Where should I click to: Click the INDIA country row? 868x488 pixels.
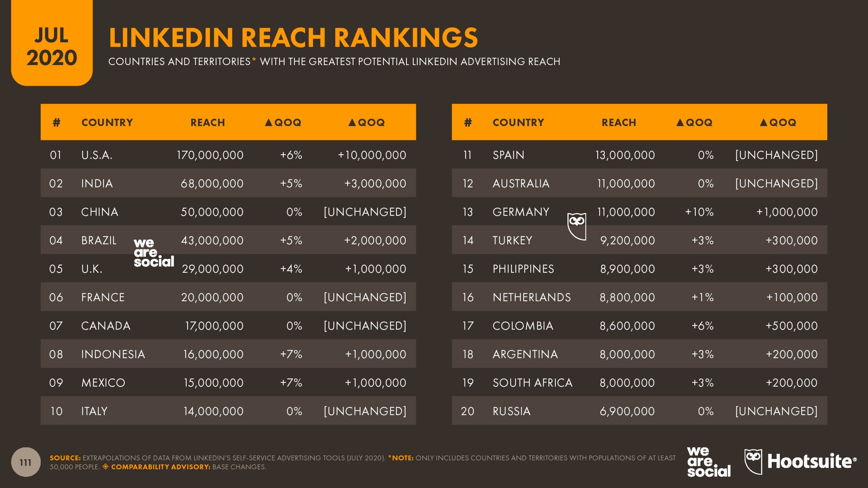[228, 183]
